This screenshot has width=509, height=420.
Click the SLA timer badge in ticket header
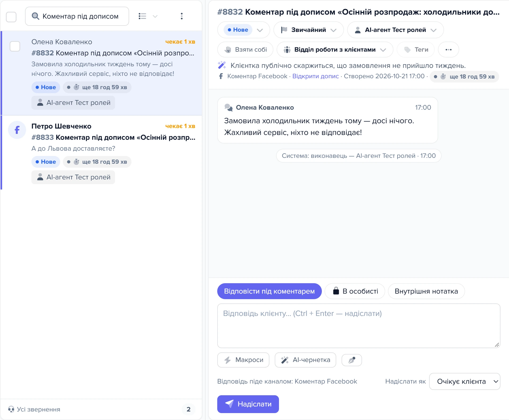(x=464, y=77)
